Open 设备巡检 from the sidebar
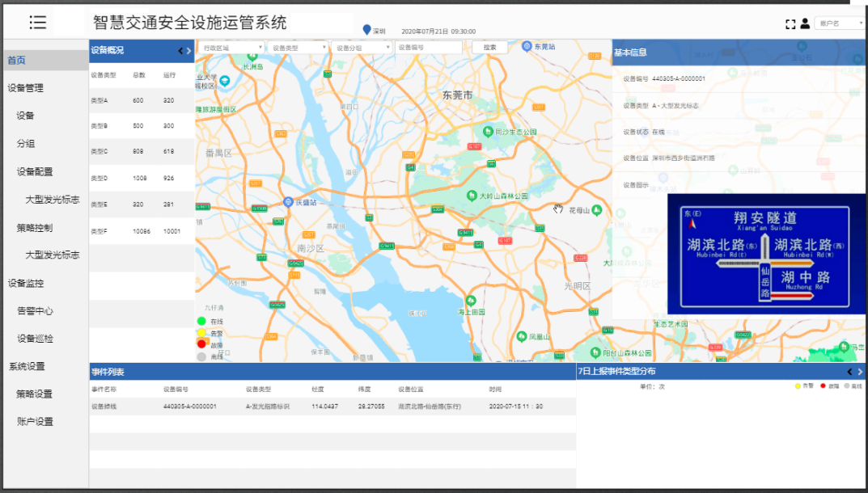 click(35, 339)
